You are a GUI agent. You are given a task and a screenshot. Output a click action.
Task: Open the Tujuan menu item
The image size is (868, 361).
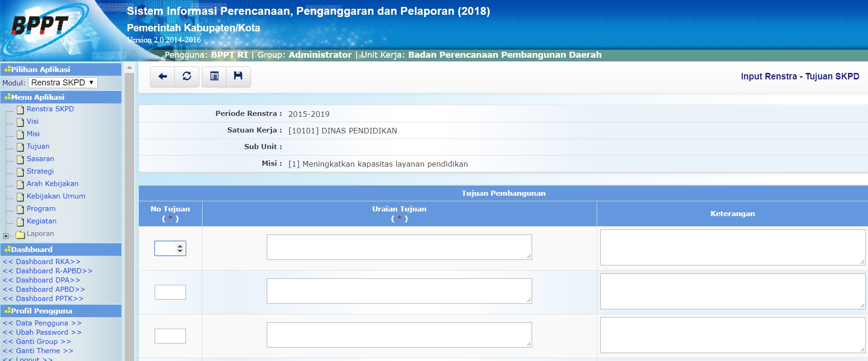pos(38,146)
